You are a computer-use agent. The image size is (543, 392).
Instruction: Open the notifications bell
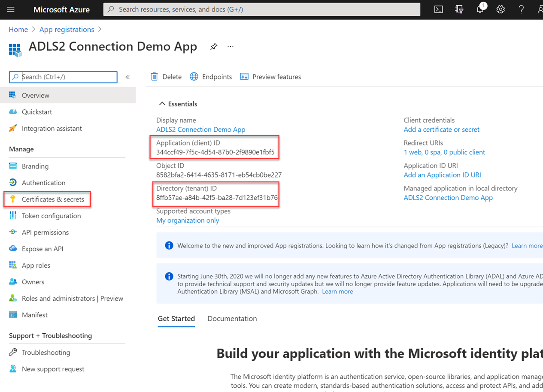(480, 9)
